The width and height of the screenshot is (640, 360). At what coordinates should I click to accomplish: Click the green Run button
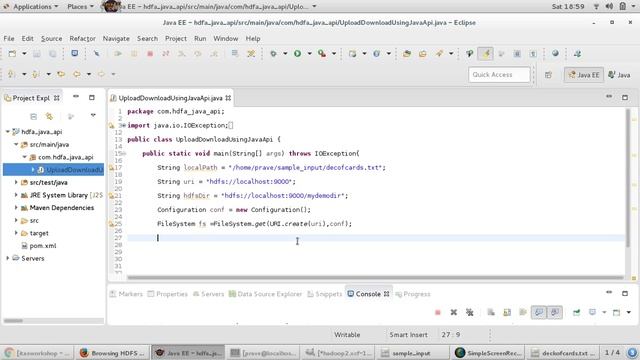tap(298, 53)
